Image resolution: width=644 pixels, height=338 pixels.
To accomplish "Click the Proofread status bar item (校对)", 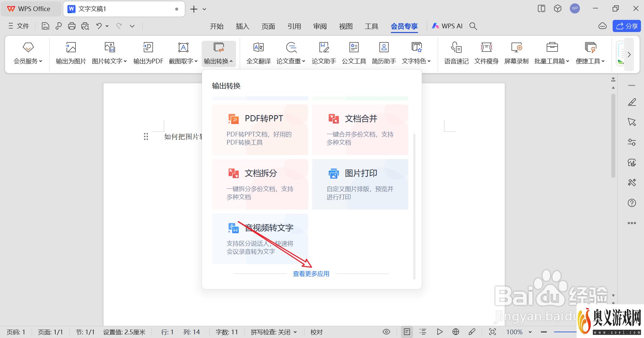I will tap(316, 332).
